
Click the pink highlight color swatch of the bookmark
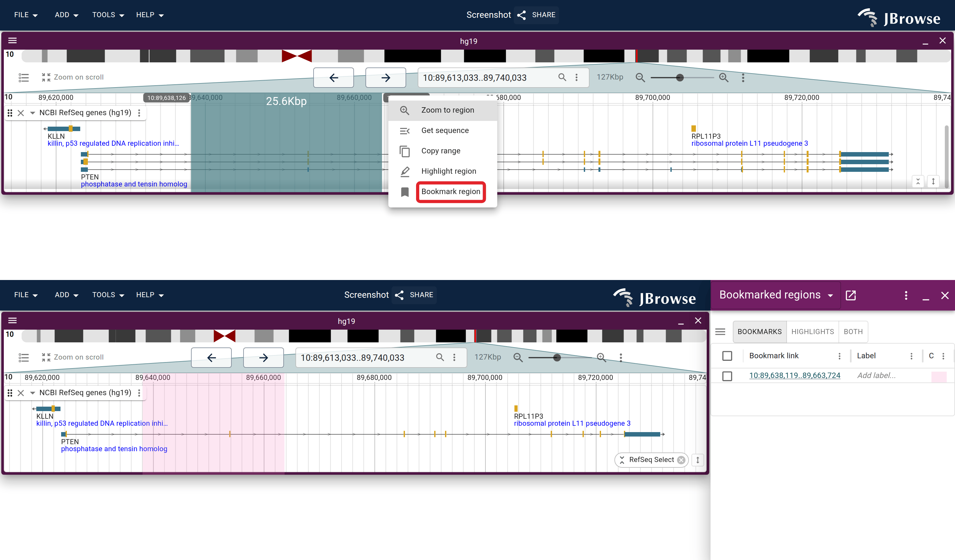point(939,377)
